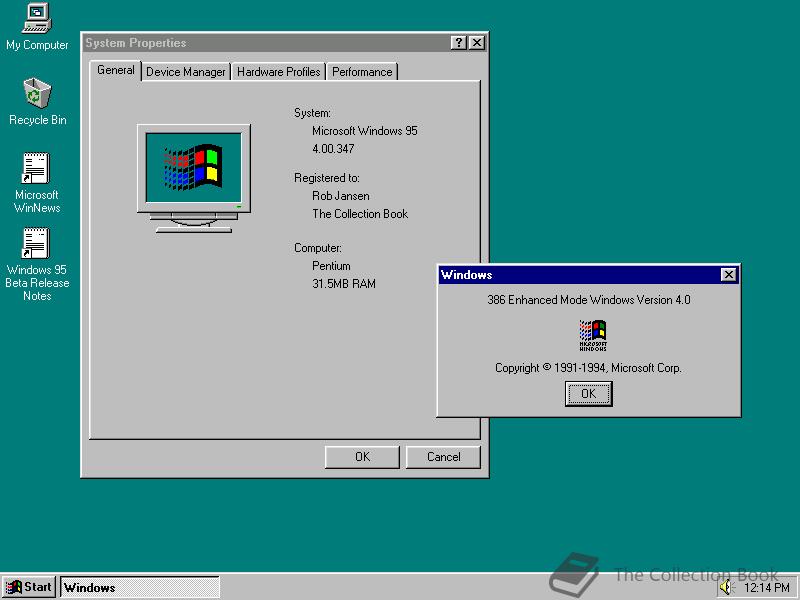The height and width of the screenshot is (600, 800).
Task: Switch to the General tab
Action: (116, 70)
